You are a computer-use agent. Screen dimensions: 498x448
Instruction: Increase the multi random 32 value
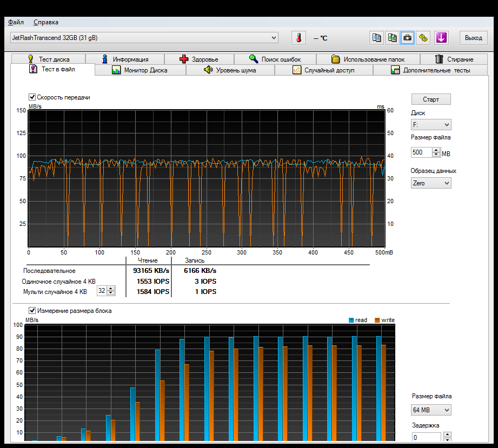pyautogui.click(x=110, y=288)
